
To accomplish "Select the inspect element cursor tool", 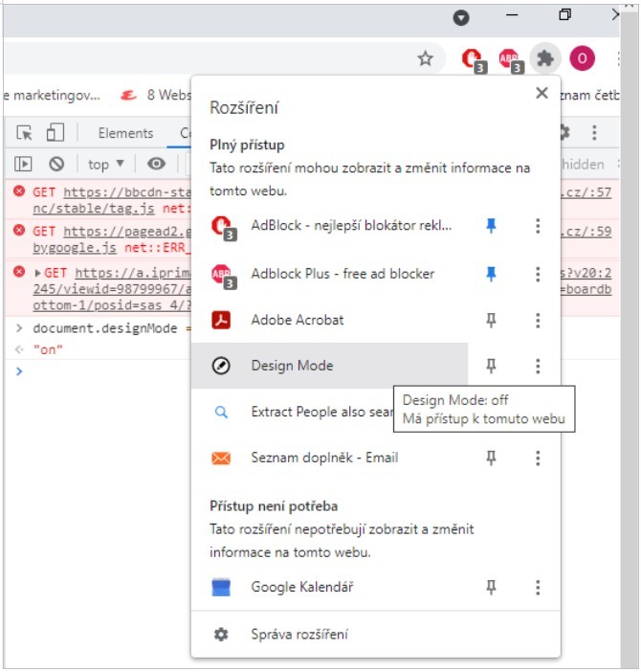I will [x=24, y=133].
